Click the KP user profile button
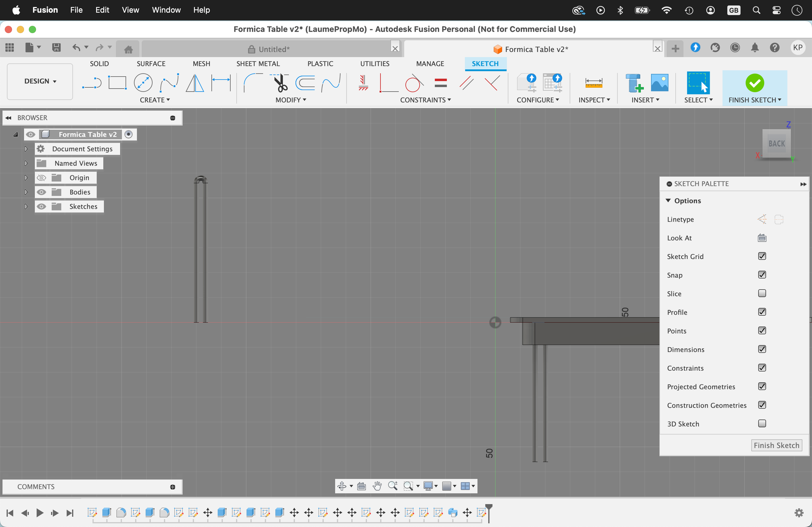The width and height of the screenshot is (812, 527). point(798,47)
